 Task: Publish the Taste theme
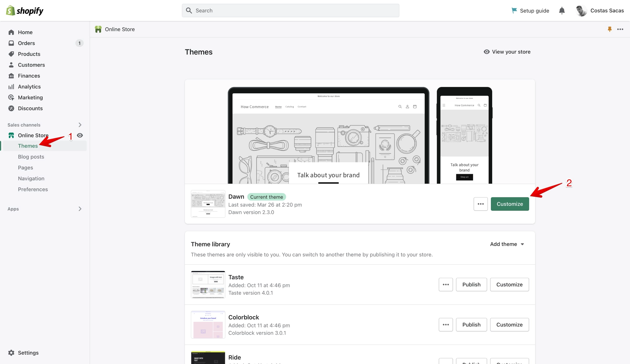tap(471, 284)
